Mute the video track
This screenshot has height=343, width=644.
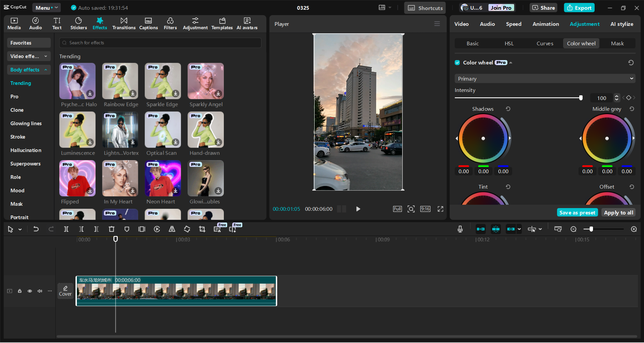point(40,291)
